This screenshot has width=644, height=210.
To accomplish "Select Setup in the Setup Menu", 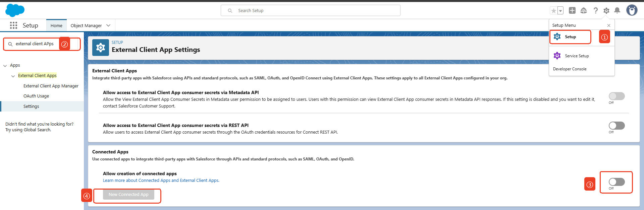I will point(570,37).
